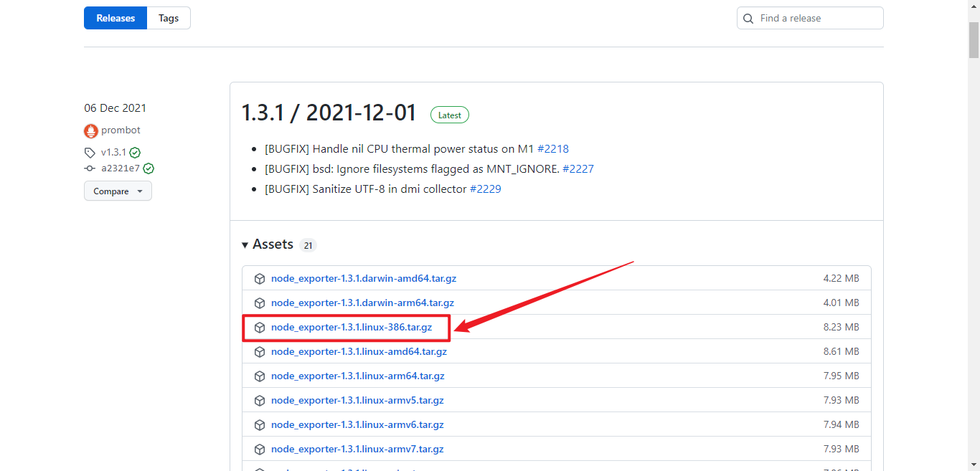Open the 1.3.1 / 2021-12-01 release title
Viewport: 980px width, 471px height.
[329, 113]
